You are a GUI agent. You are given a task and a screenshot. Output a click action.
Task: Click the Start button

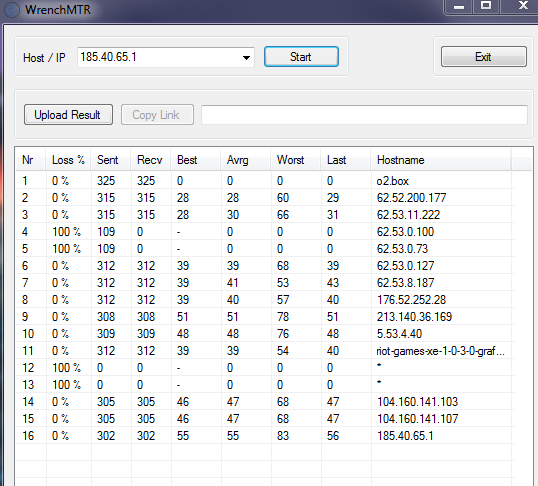coord(301,57)
